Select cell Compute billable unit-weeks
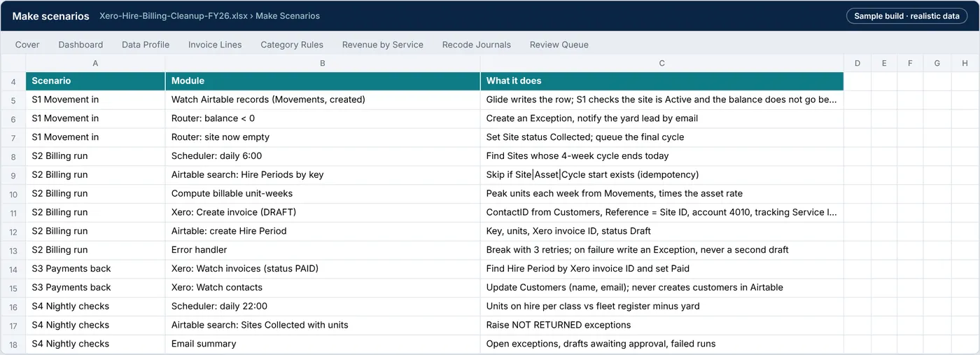 [x=323, y=193]
